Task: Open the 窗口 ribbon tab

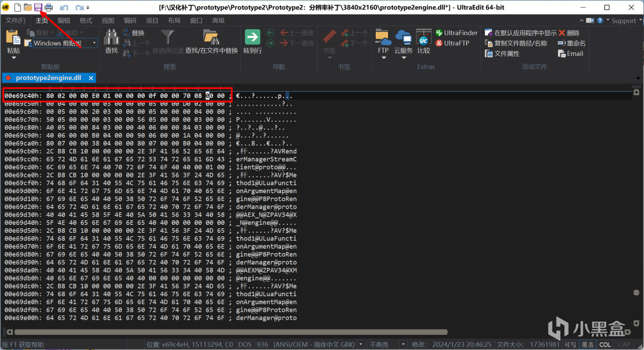Action: click(196, 21)
